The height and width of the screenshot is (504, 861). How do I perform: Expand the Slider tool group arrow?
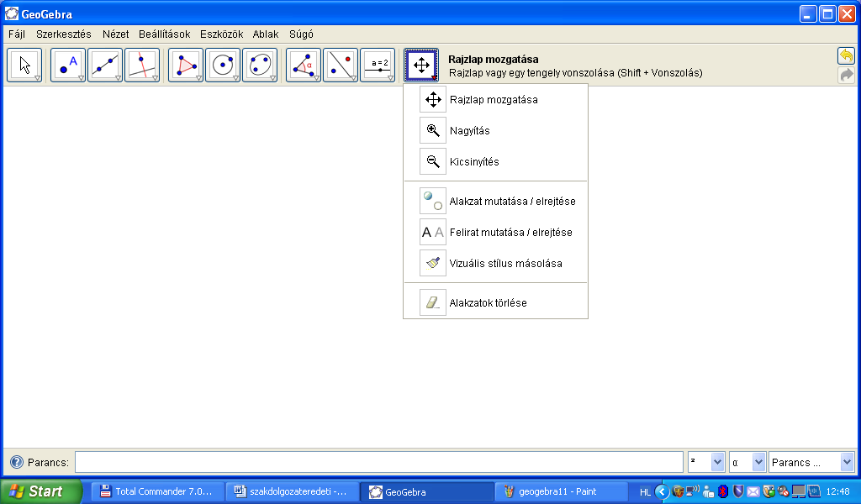[391, 78]
